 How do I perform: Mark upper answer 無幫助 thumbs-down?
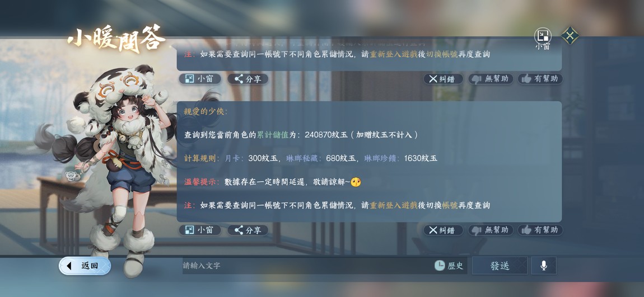point(491,79)
